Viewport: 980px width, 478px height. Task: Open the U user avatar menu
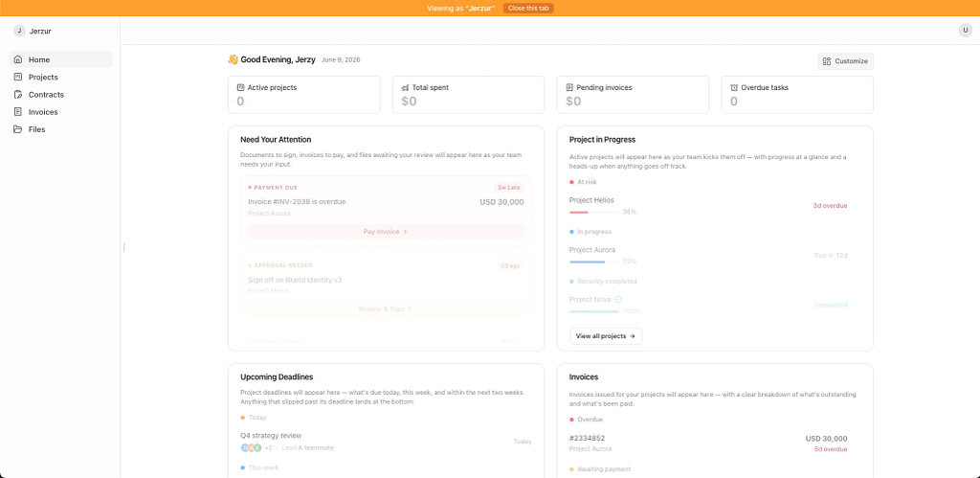pyautogui.click(x=966, y=30)
